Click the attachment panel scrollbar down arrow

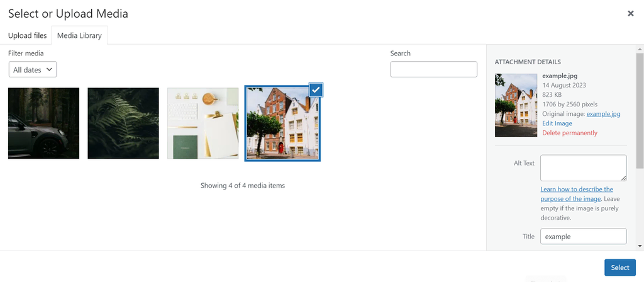640,246
